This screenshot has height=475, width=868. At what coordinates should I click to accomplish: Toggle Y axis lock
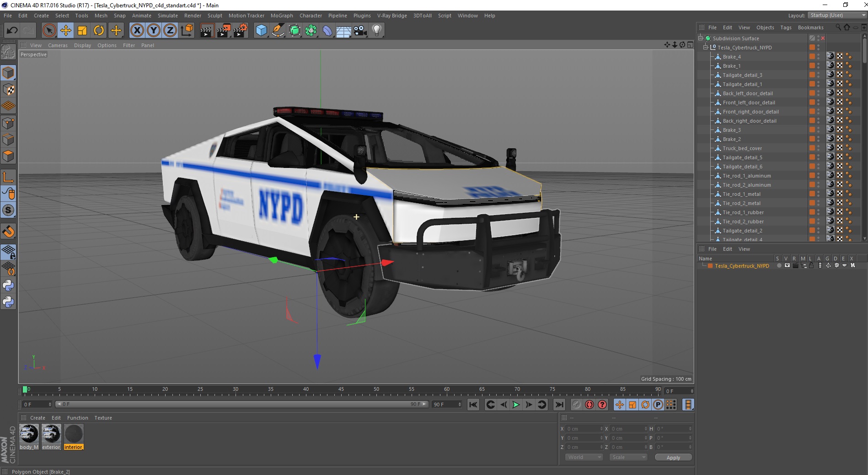[x=154, y=31]
